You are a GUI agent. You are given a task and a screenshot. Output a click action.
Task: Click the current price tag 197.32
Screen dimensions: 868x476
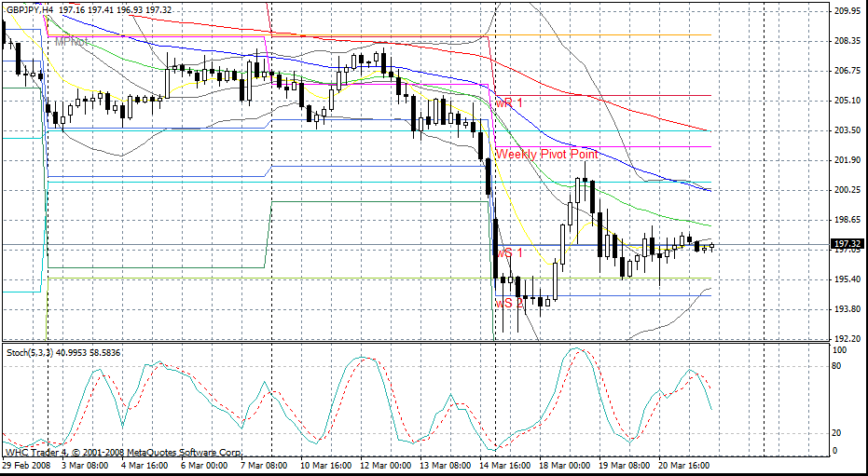(847, 244)
